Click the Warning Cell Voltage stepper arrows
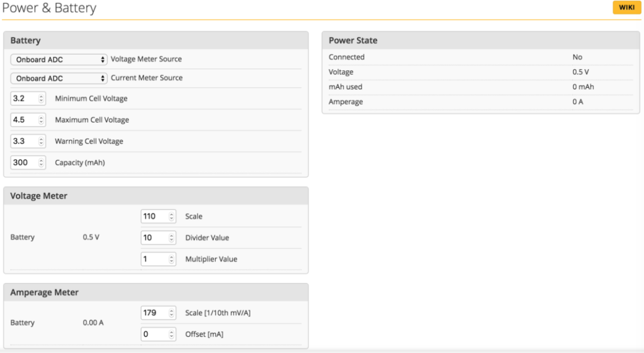This screenshot has height=353, width=644. (42, 141)
